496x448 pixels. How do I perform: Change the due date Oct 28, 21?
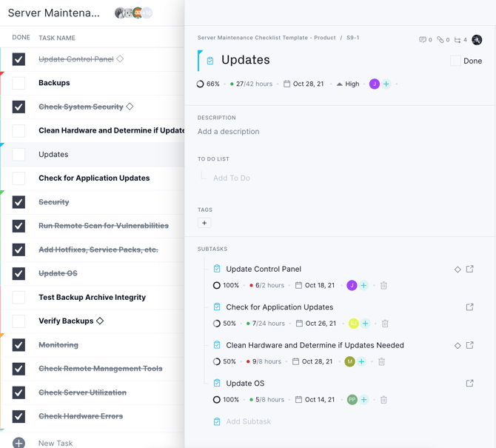(x=309, y=84)
